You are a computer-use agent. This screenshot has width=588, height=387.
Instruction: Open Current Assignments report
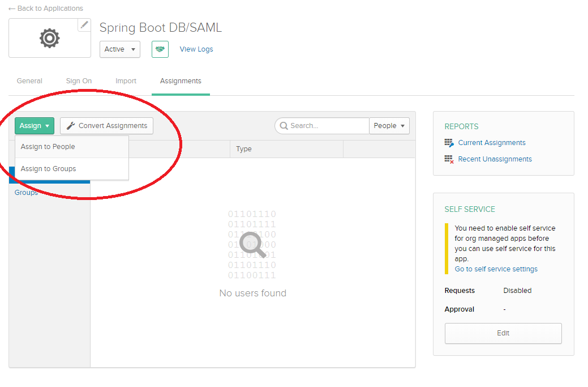coord(492,143)
